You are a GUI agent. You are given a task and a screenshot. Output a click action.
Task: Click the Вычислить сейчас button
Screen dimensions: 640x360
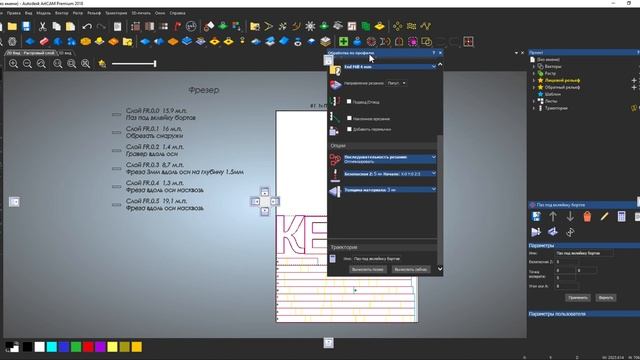click(410, 269)
